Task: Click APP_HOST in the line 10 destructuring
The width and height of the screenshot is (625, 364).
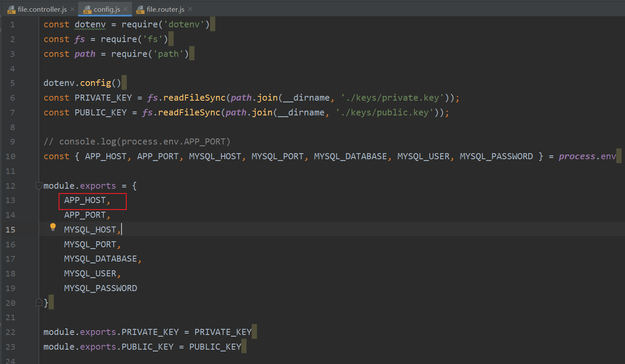Action: (x=106, y=156)
